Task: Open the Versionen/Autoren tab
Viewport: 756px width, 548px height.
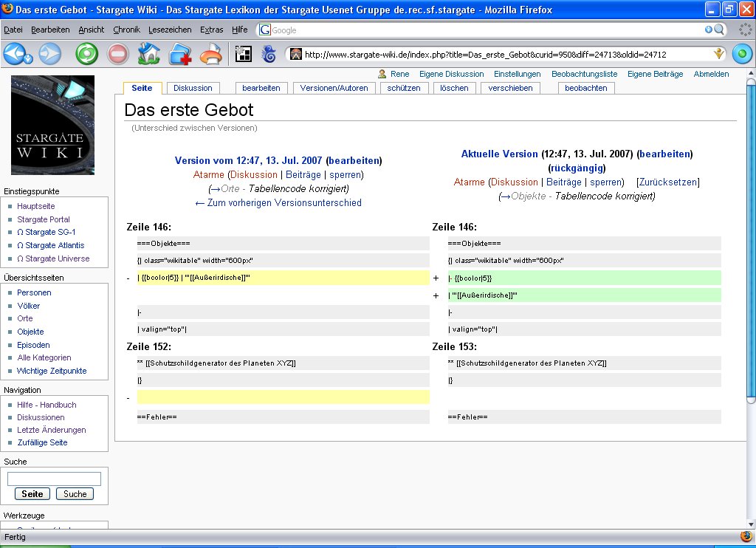Action: coord(334,88)
